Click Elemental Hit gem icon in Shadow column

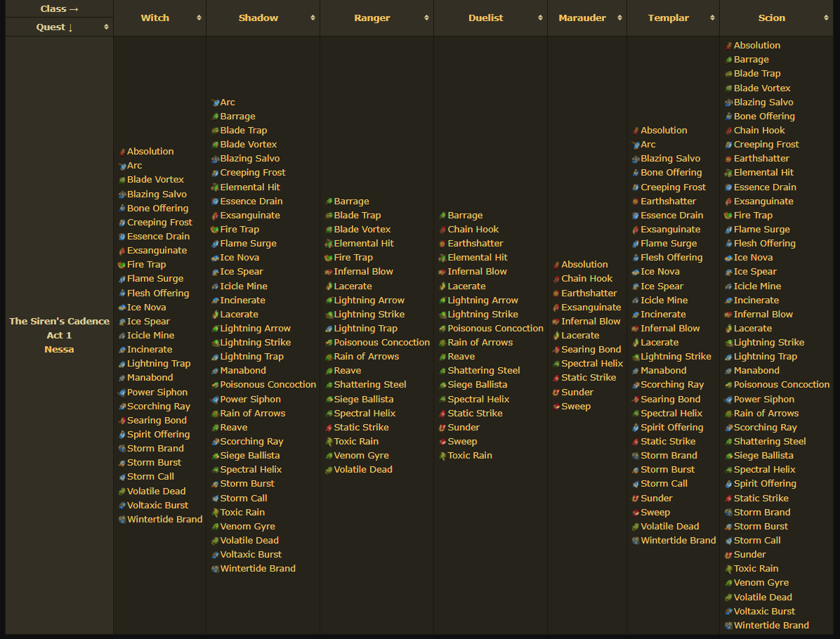216,187
